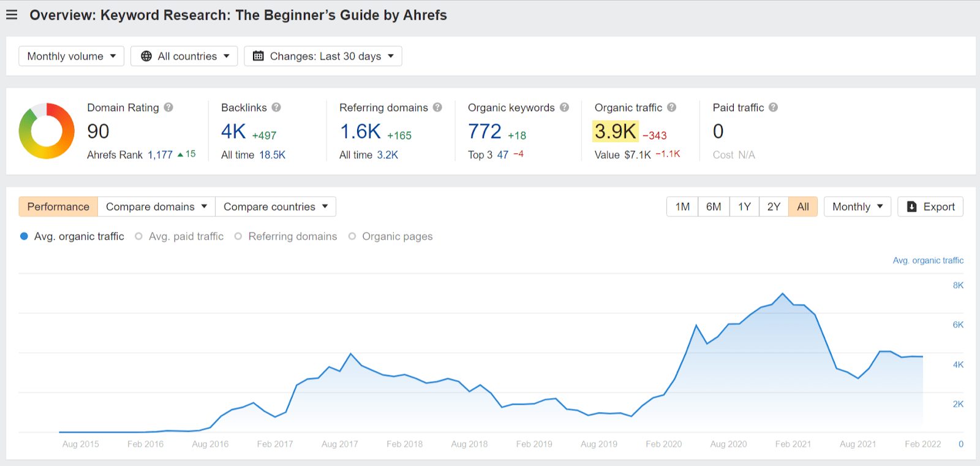Open the 1.6K referring domains count

coord(360,131)
